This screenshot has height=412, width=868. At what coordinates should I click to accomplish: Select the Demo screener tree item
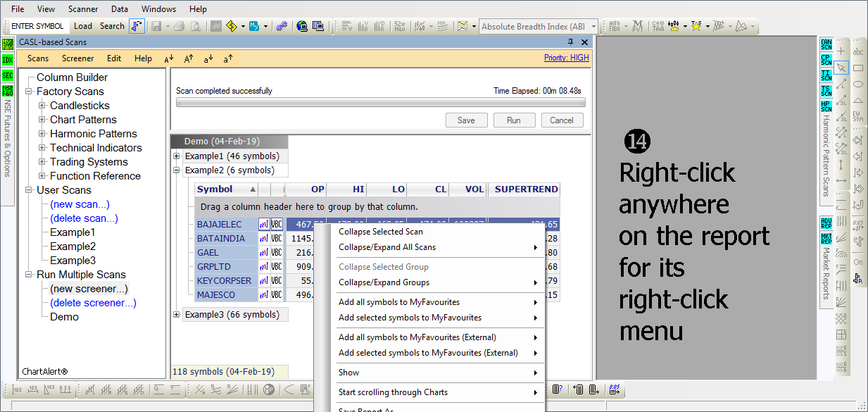(x=64, y=317)
